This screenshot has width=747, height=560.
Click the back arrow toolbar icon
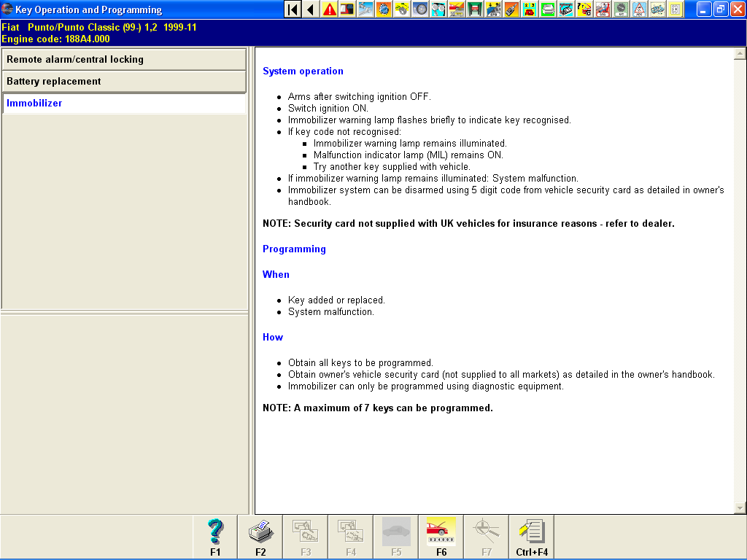click(x=311, y=9)
